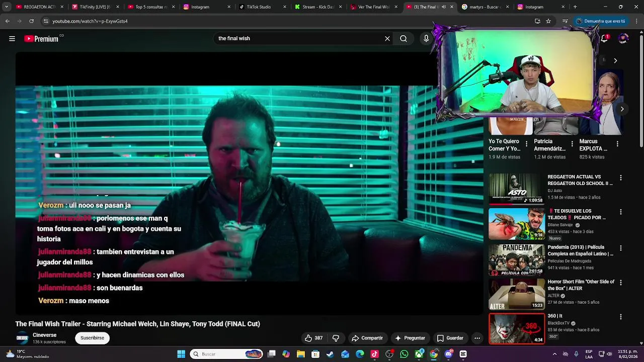This screenshot has width=644, height=362.
Task: Dislike the video with thumbs down
Action: point(336,338)
